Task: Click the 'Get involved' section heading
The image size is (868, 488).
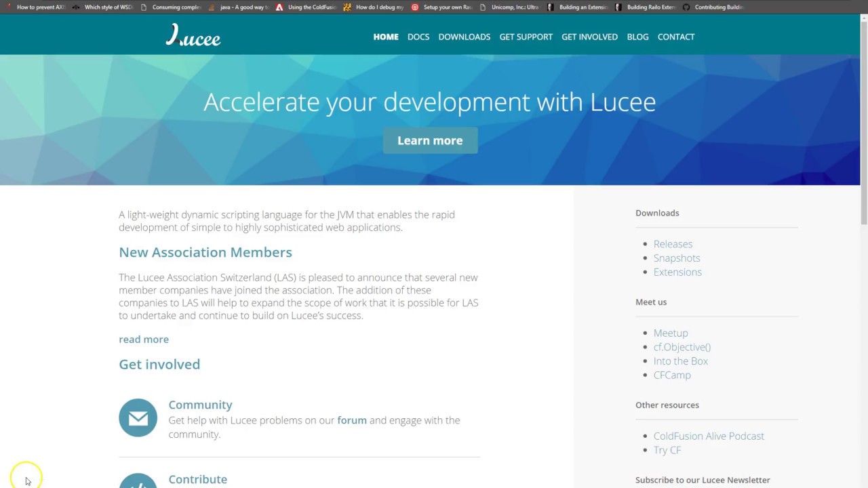Action: (159, 364)
